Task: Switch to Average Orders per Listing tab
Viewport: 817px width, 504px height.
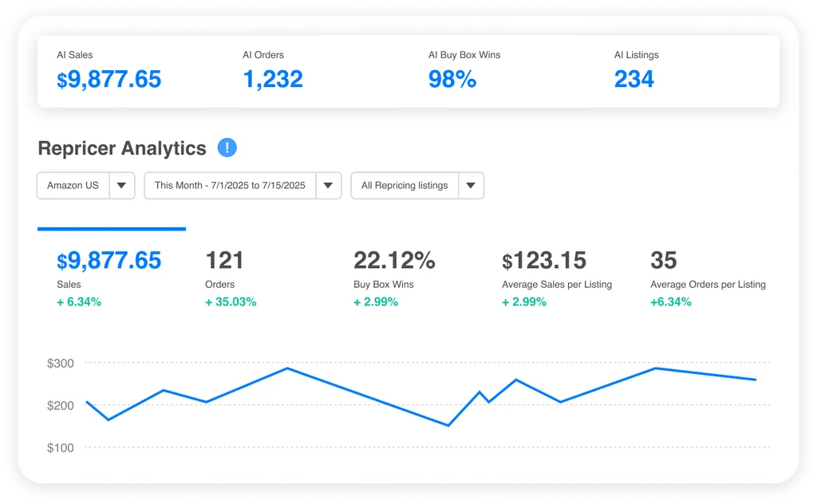Action: [x=708, y=279]
